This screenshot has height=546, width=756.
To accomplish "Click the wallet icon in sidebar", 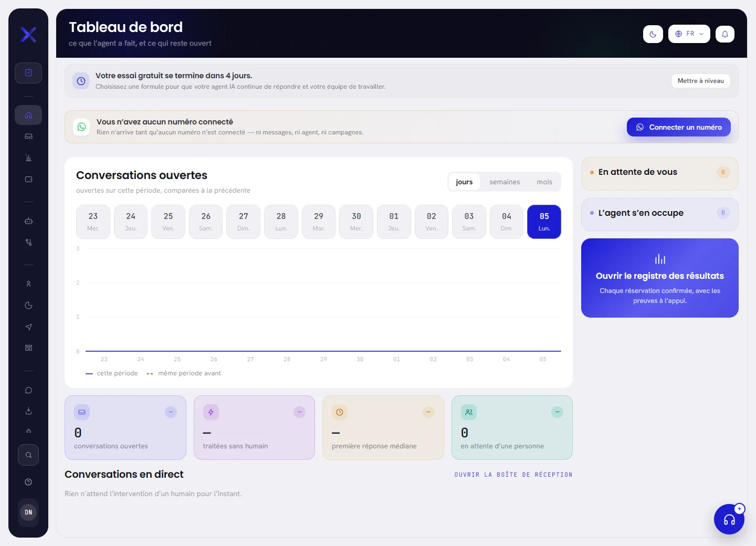I will point(28,180).
